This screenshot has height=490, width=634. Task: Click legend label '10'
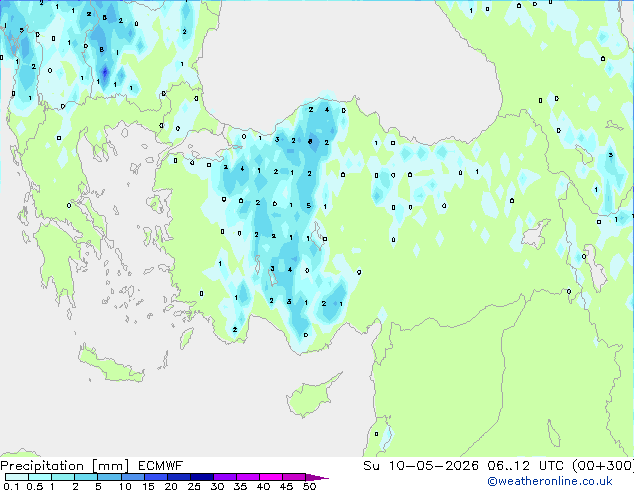tap(125, 486)
